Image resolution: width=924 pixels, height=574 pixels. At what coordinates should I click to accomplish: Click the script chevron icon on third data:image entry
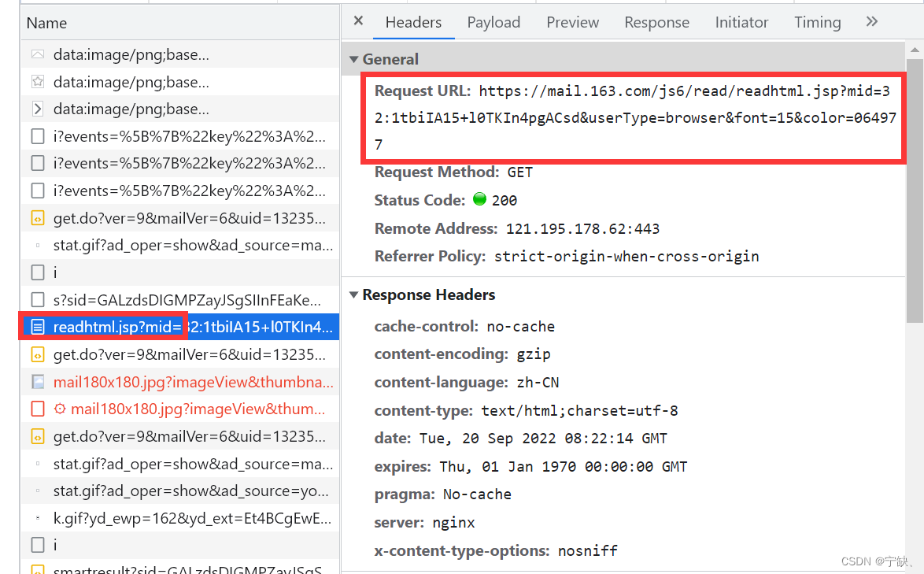(x=36, y=108)
